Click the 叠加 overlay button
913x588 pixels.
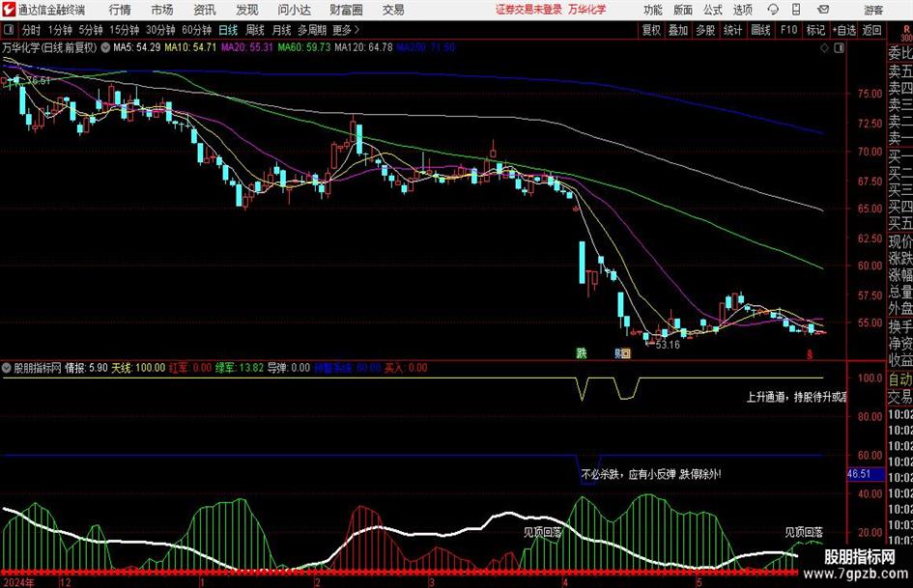[x=678, y=30]
